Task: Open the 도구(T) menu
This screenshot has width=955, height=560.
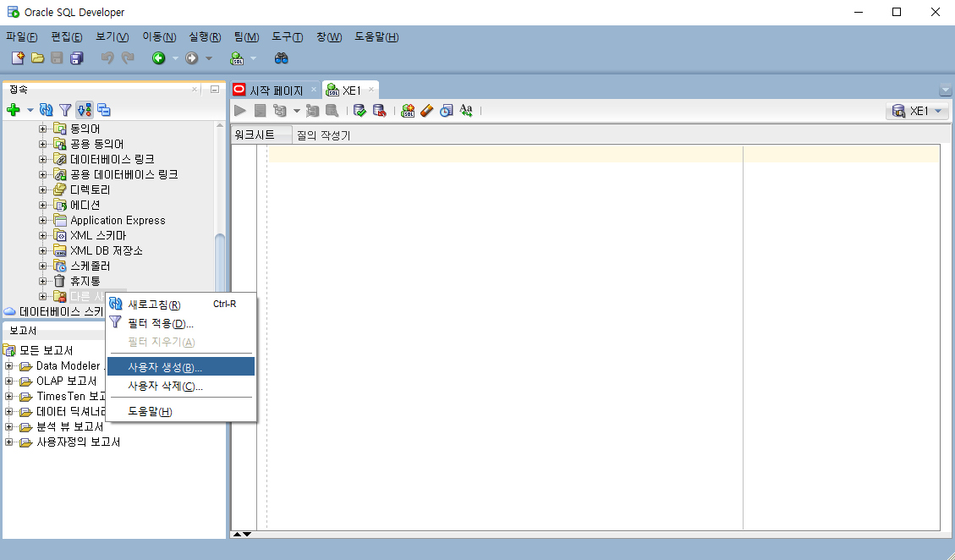Action: 287,37
